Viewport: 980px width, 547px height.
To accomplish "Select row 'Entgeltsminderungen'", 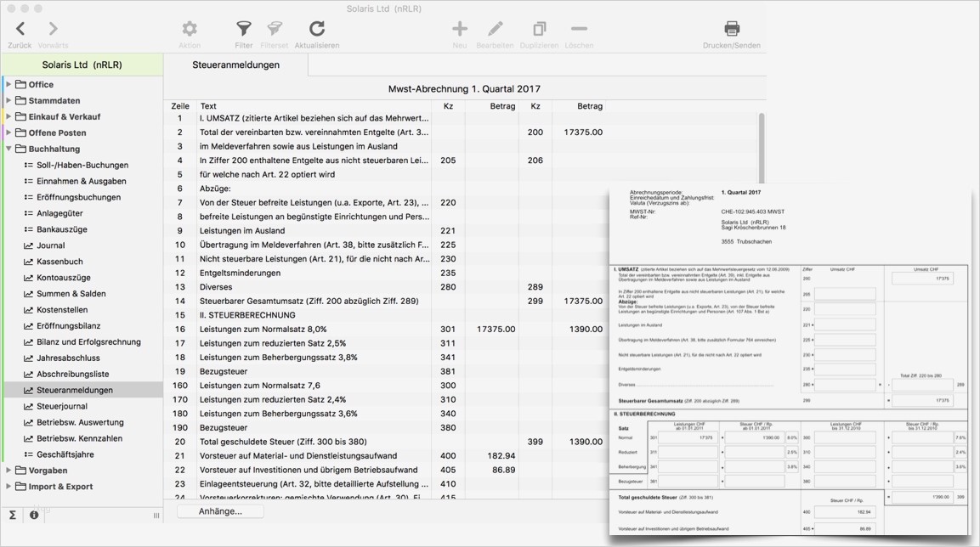I will [388, 273].
